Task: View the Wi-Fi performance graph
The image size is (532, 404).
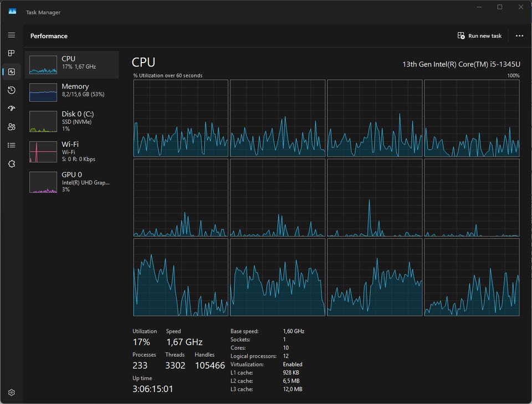Action: 71,151
